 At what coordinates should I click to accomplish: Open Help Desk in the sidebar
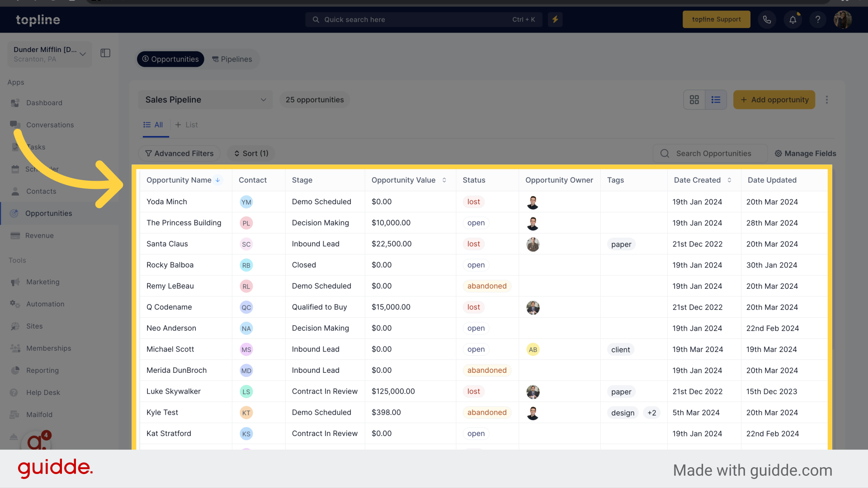(43, 393)
